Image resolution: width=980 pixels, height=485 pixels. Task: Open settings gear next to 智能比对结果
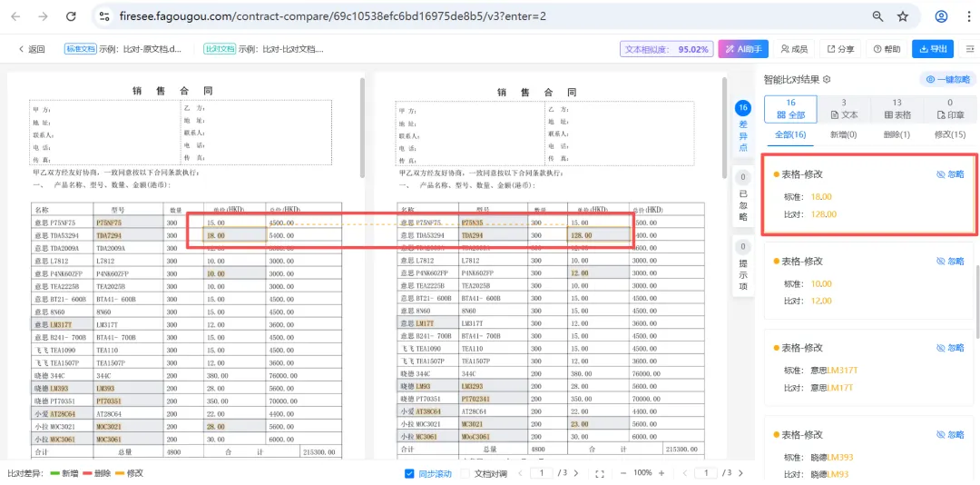click(827, 80)
